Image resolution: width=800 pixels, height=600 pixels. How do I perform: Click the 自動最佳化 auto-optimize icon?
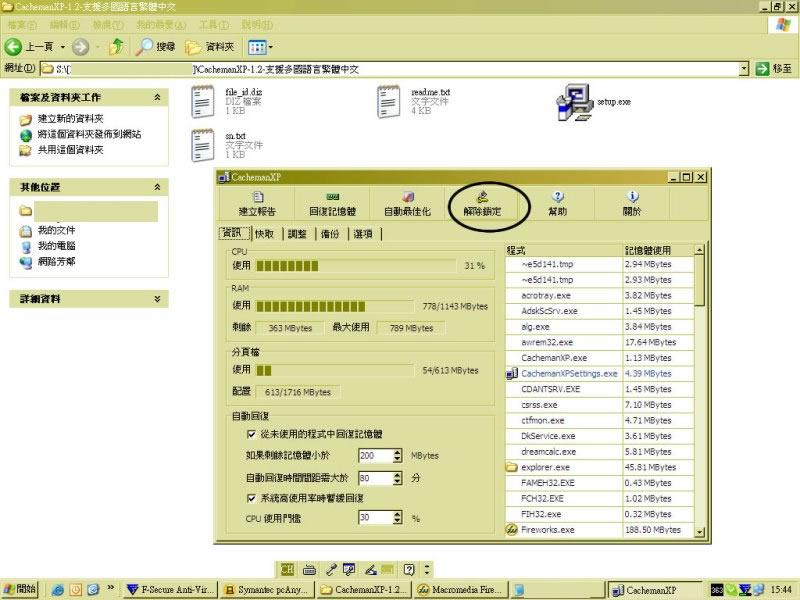coord(408,197)
